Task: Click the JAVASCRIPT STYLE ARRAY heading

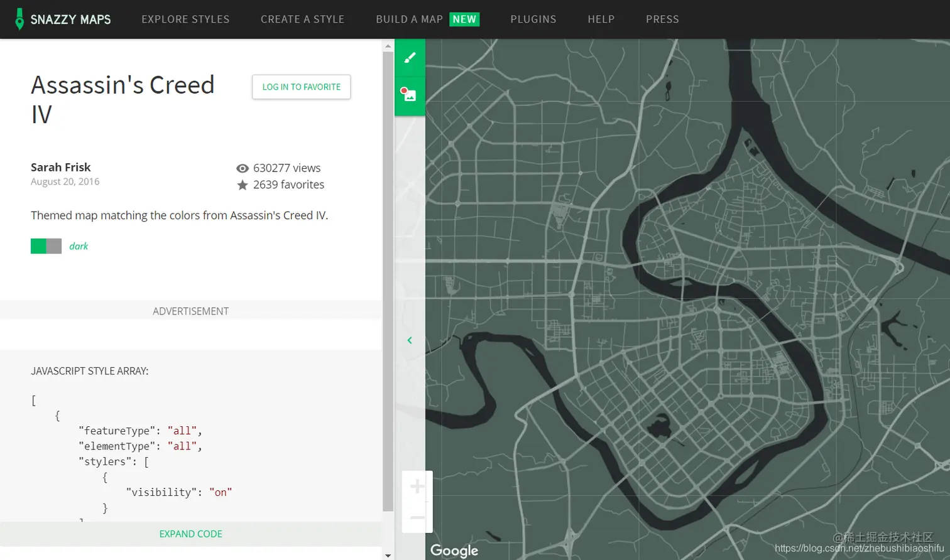Action: click(x=90, y=371)
